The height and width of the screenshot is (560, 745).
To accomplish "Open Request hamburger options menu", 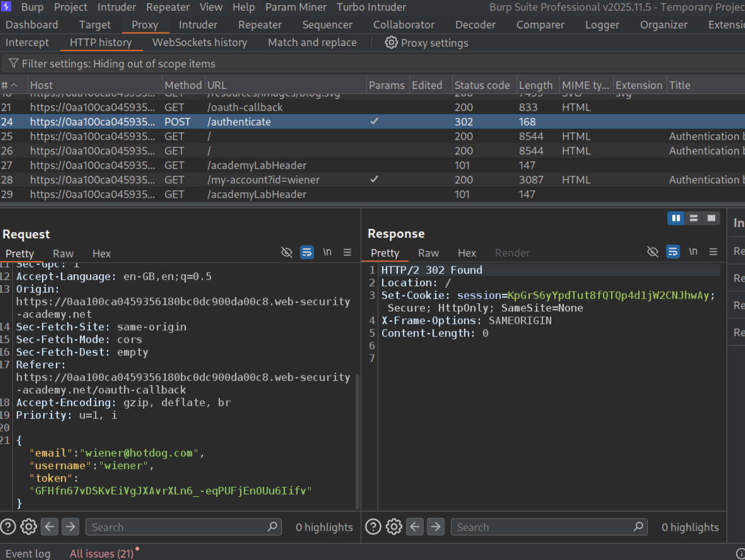I will coord(347,252).
